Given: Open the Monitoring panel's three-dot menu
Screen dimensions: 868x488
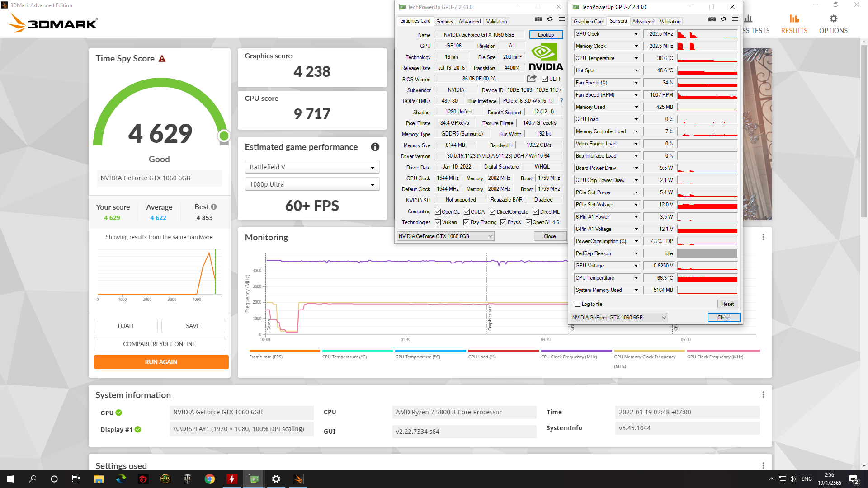Looking at the screenshot, I should coord(764,237).
